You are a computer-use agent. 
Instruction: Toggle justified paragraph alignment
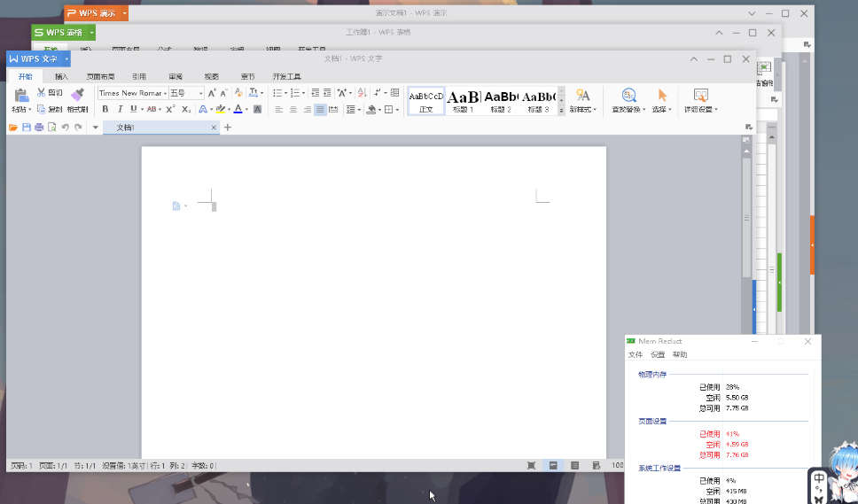point(319,110)
